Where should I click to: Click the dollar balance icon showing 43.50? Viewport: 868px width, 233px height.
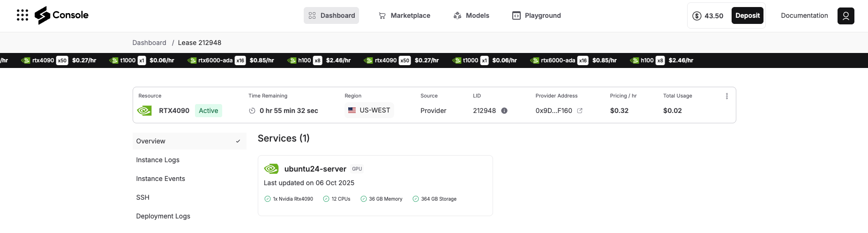[x=697, y=16]
